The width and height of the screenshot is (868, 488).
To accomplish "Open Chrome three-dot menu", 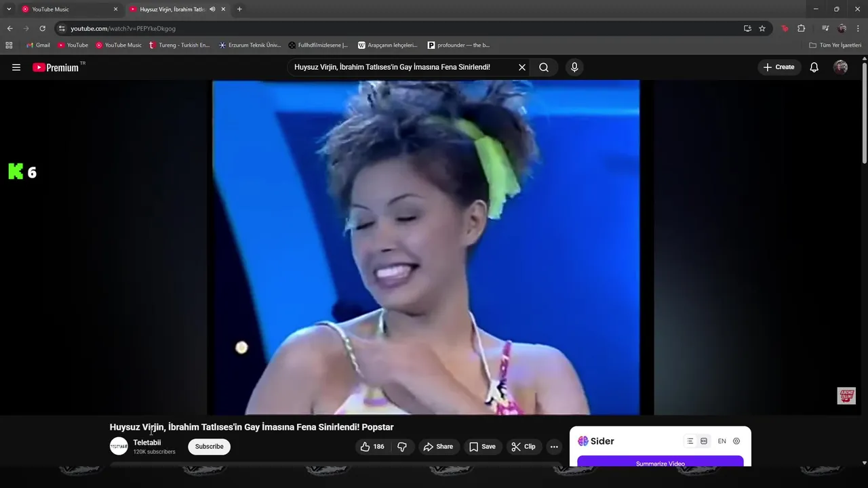I will point(858,28).
